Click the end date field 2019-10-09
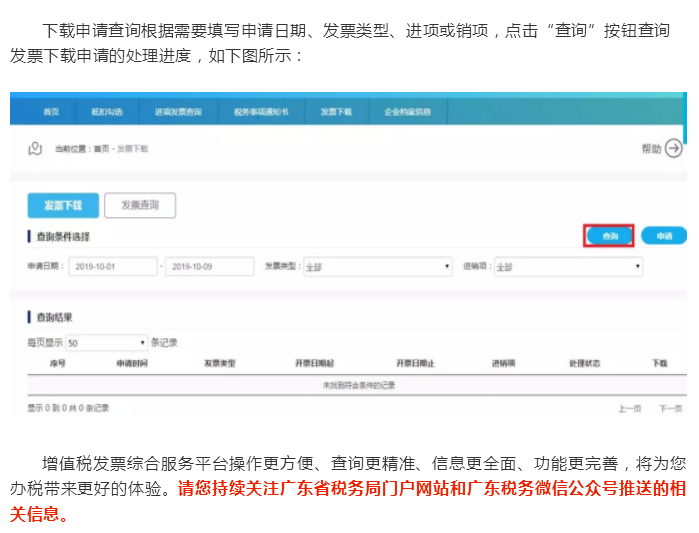Viewport: 699px width, 533px height. coord(210,267)
